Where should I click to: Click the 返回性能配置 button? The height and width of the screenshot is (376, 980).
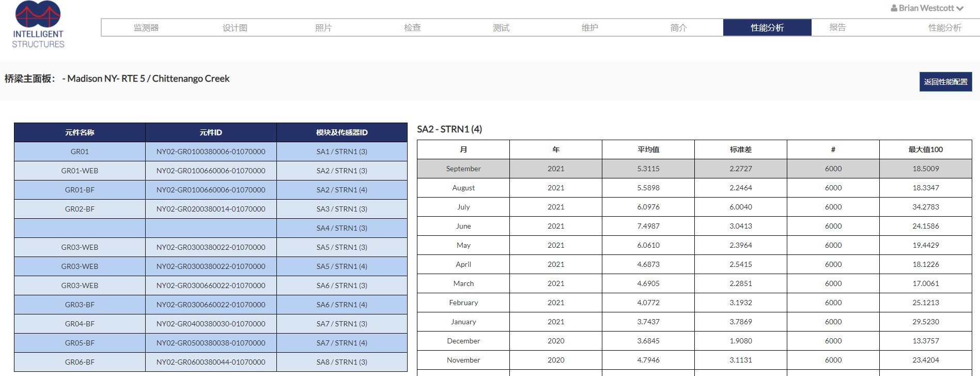coord(945,82)
